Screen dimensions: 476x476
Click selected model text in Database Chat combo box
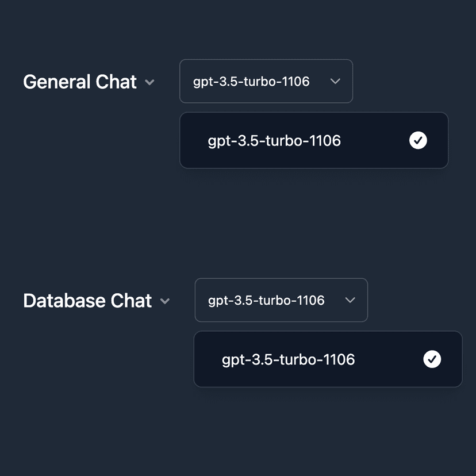tap(266, 300)
